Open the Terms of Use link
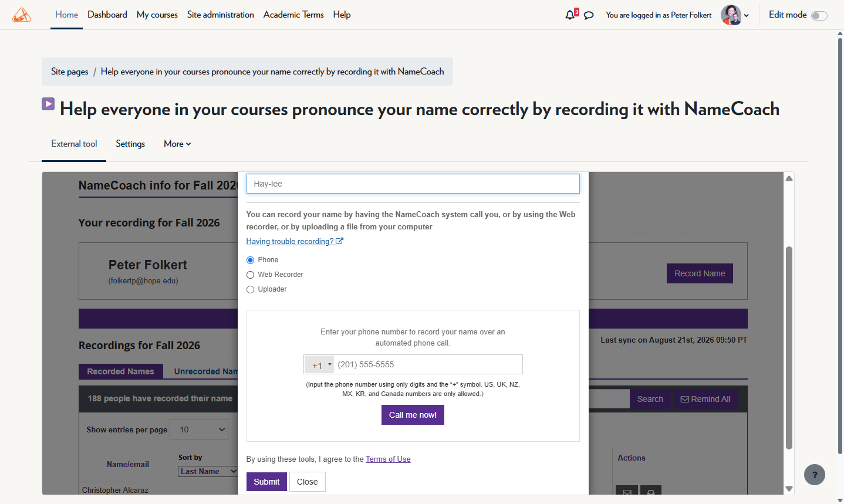The image size is (844, 504). point(388,459)
